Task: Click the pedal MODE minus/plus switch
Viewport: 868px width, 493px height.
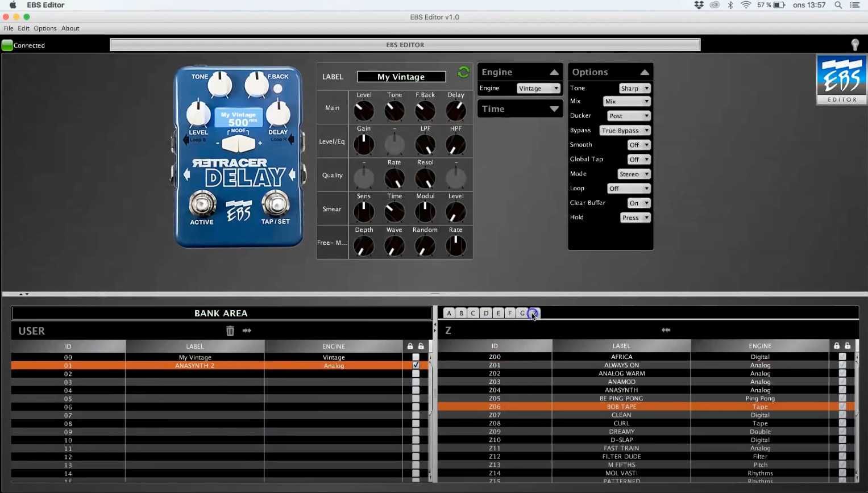Action: 239,143
